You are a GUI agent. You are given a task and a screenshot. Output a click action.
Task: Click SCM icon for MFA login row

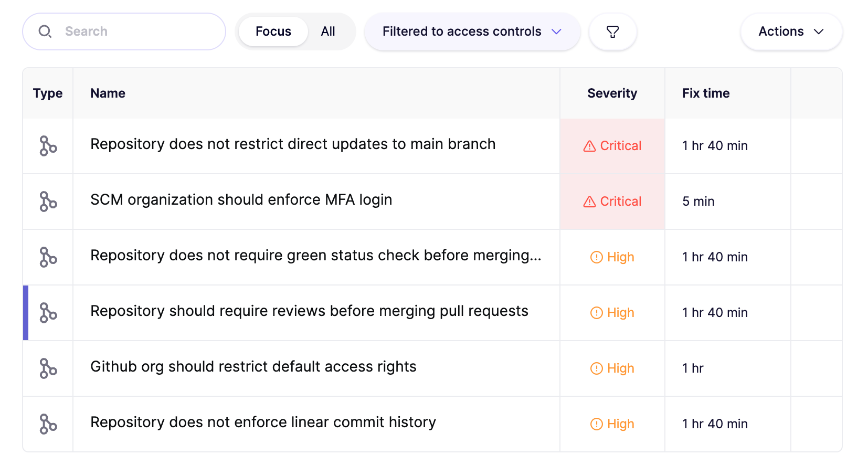(48, 202)
